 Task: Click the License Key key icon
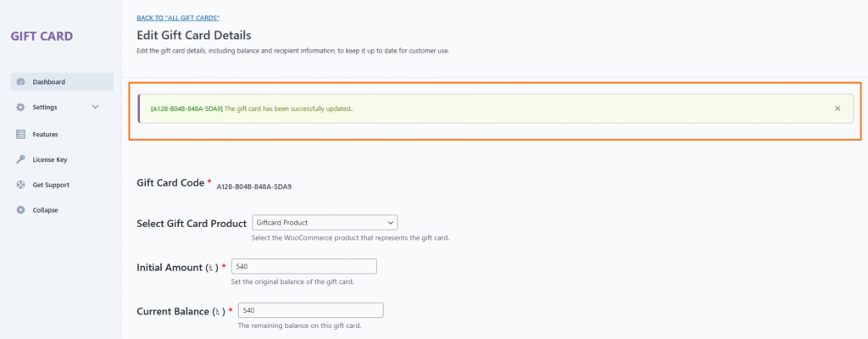pos(20,159)
